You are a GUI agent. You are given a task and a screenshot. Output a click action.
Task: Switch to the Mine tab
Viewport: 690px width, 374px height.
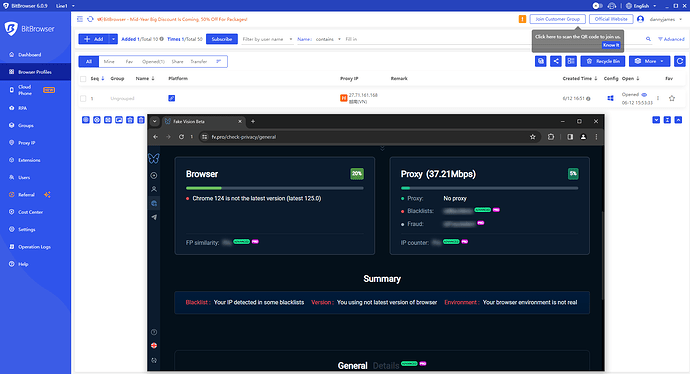pos(109,62)
